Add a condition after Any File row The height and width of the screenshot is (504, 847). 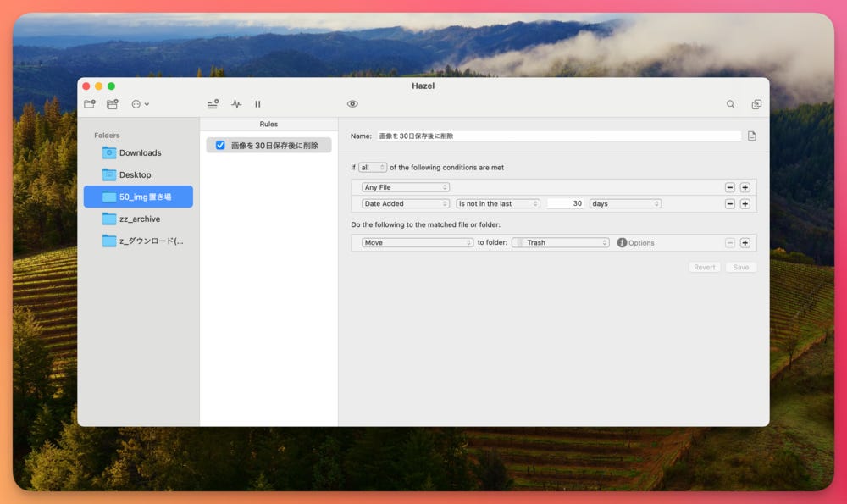745,187
